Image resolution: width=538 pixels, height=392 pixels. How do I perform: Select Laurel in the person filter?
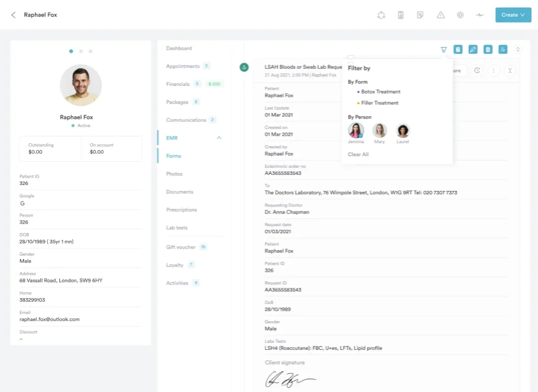pyautogui.click(x=403, y=131)
